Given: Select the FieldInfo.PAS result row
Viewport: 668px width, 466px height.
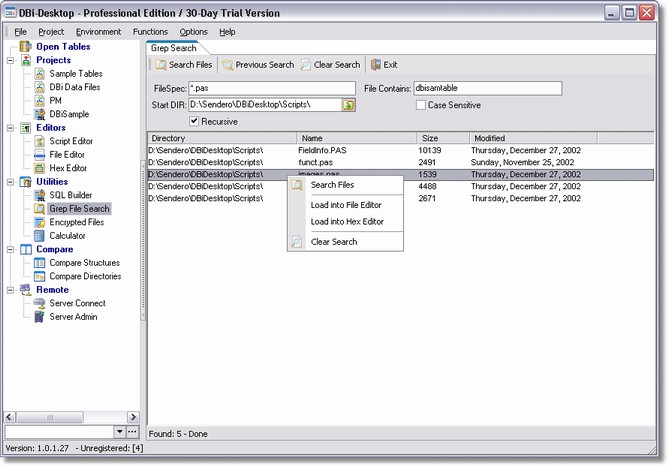Looking at the screenshot, I should tap(322, 150).
